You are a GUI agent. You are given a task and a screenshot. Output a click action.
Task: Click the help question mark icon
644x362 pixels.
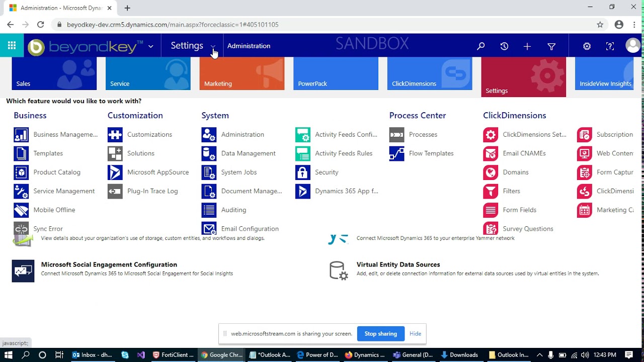point(610,46)
